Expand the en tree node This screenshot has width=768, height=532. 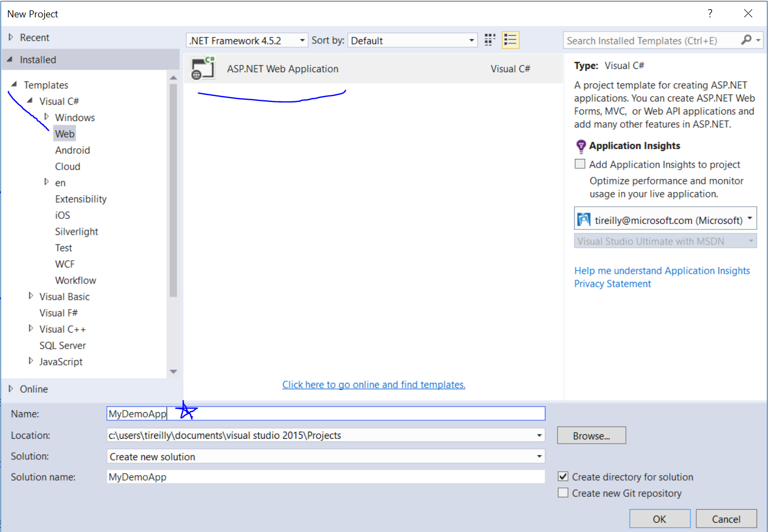pos(47,182)
